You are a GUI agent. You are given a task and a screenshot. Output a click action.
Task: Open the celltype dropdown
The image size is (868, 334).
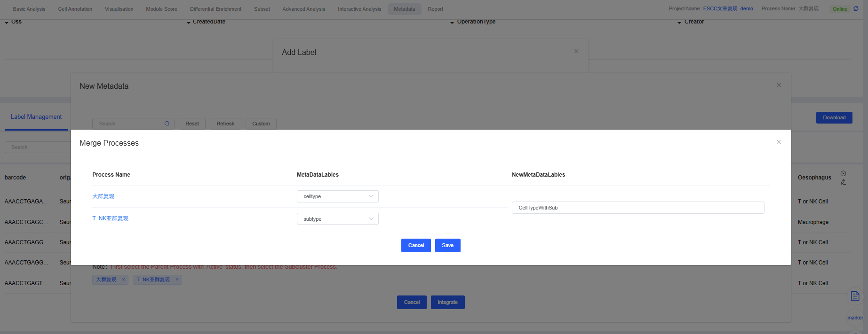pos(337,196)
